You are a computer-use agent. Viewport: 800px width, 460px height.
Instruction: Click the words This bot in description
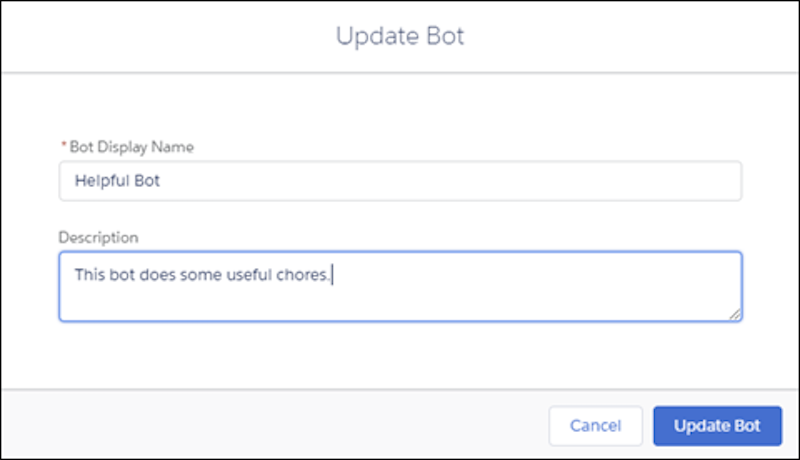[x=105, y=275]
